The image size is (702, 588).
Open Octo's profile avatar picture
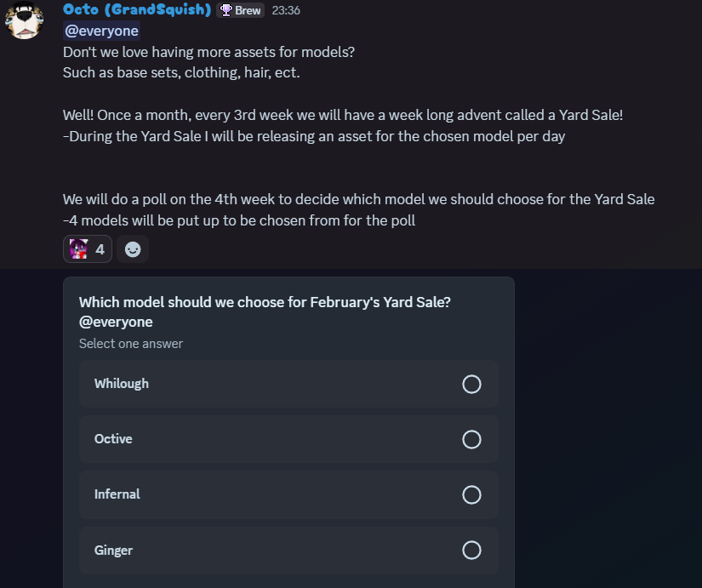[25, 20]
